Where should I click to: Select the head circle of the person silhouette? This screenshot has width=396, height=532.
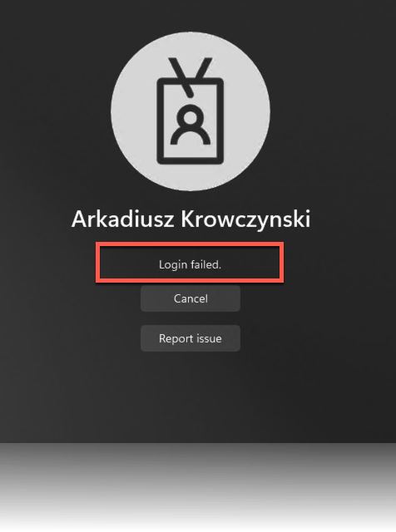(191, 117)
